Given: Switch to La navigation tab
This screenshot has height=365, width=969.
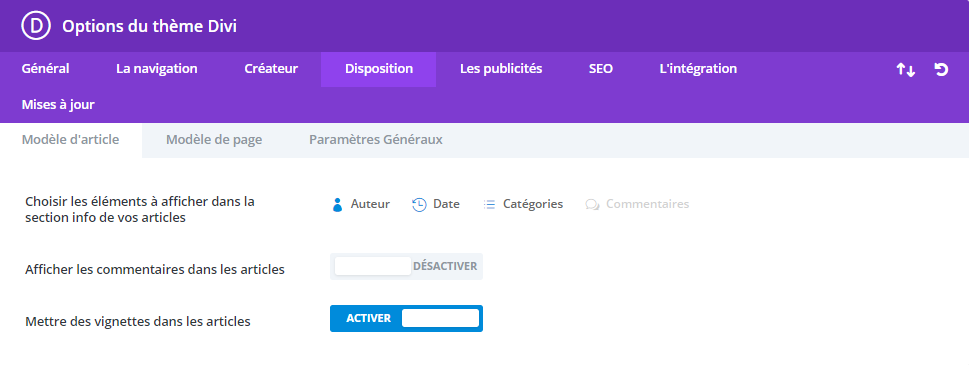Looking at the screenshot, I should click(x=157, y=69).
